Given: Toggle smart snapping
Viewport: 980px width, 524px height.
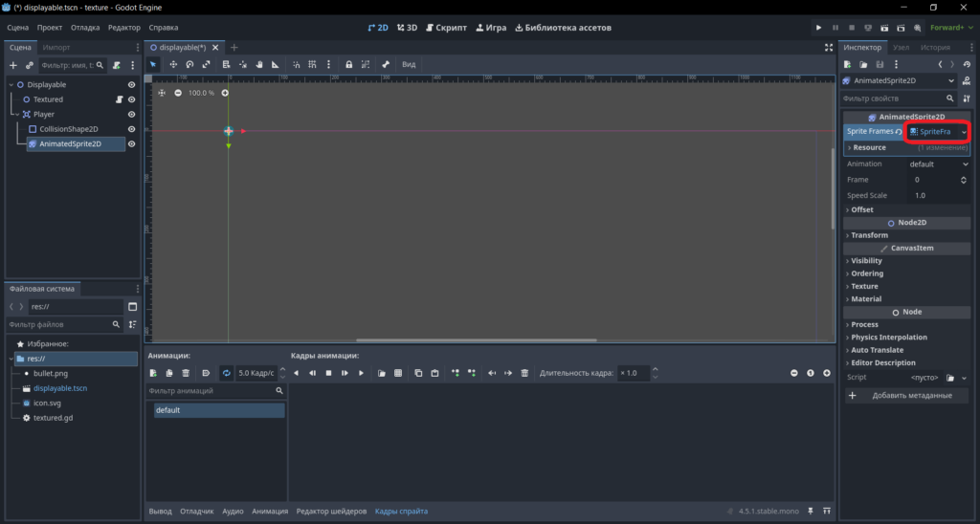Looking at the screenshot, I should click(x=296, y=64).
